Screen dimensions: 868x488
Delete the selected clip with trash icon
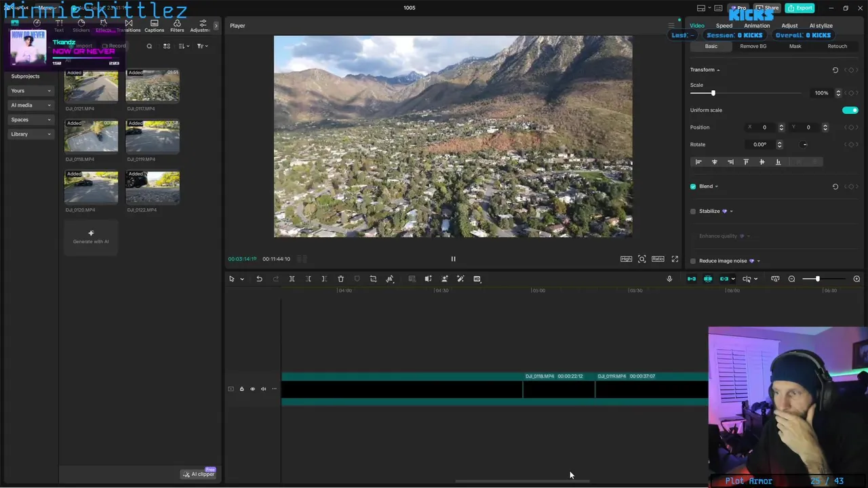pyautogui.click(x=340, y=279)
